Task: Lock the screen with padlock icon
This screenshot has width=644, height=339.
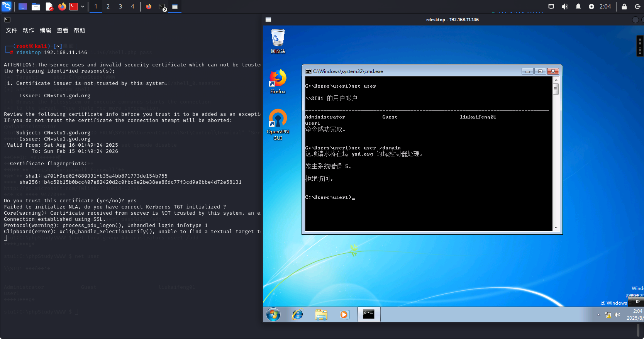Action: [x=624, y=7]
